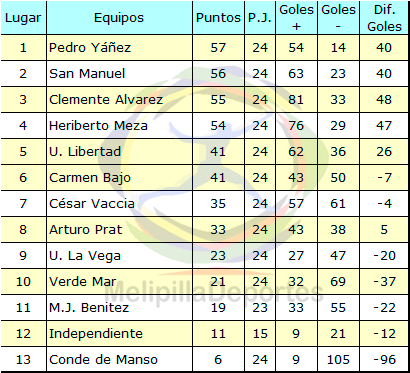The image size is (410, 373).
Task: Click the Heriberto Meza row name
Action: pyautogui.click(x=98, y=125)
